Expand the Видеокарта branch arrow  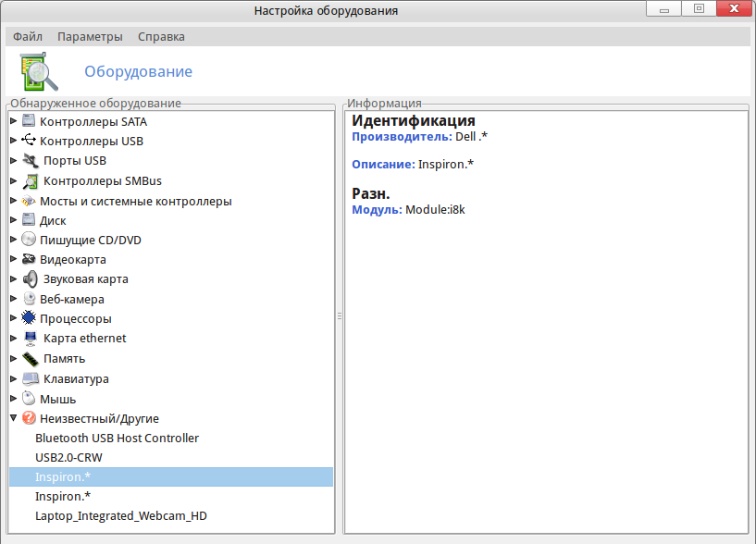pyautogui.click(x=14, y=259)
